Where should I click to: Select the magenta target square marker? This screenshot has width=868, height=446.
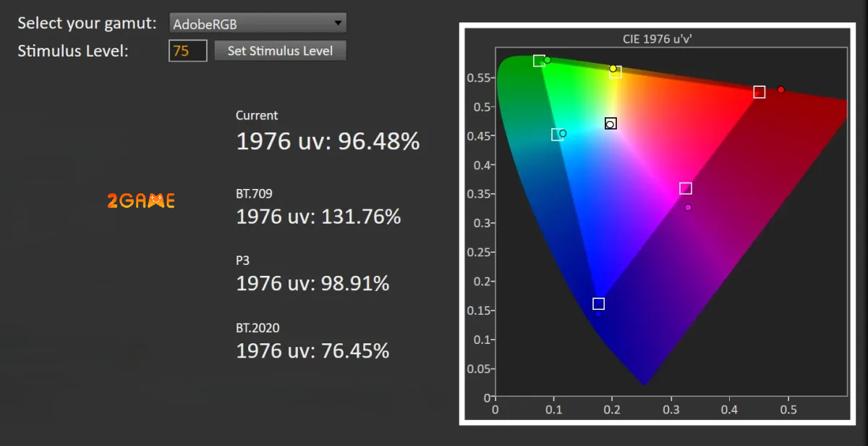(686, 188)
